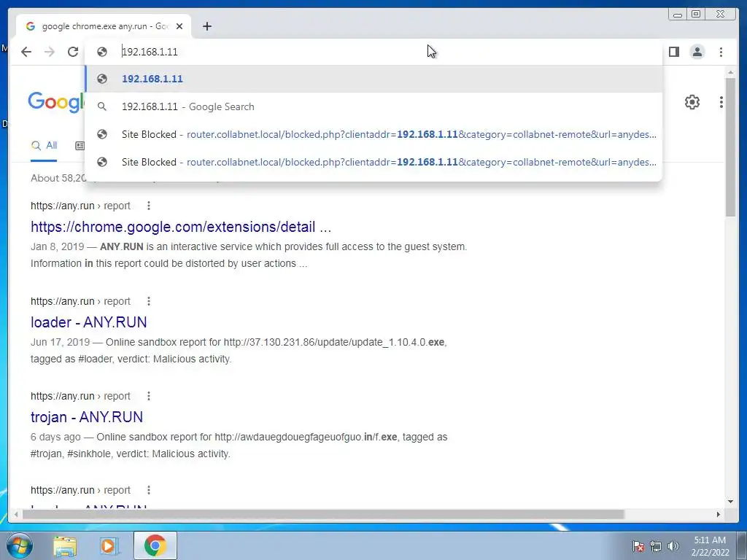Screen dimensions: 747x560
Task: Click the vertical scrollbar thumb
Action: (730, 147)
